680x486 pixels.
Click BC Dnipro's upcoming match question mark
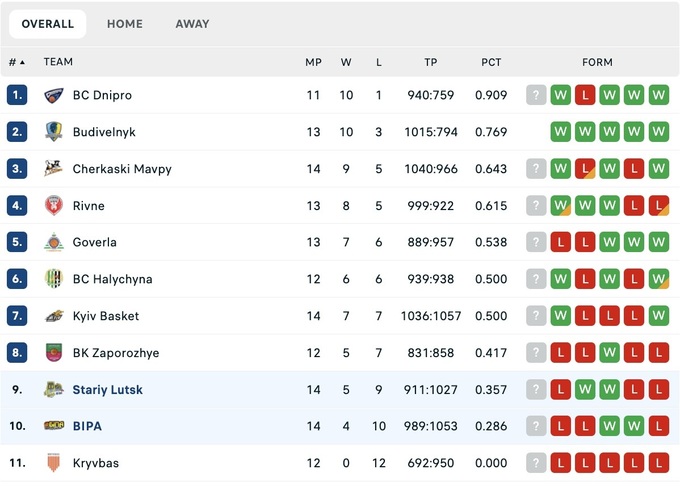point(537,96)
